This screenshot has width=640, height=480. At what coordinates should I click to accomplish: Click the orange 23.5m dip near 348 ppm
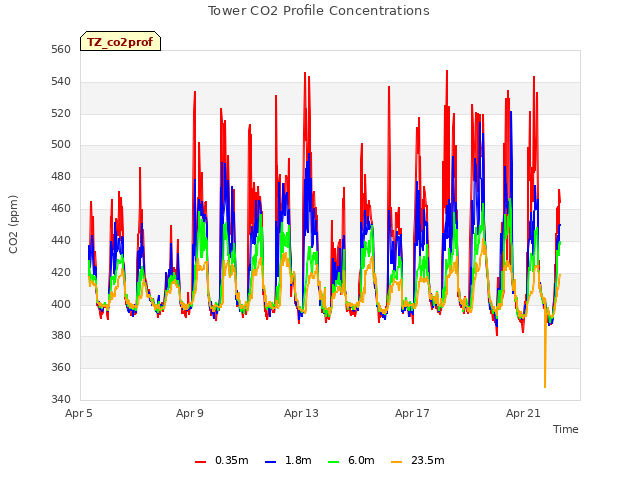[545, 386]
